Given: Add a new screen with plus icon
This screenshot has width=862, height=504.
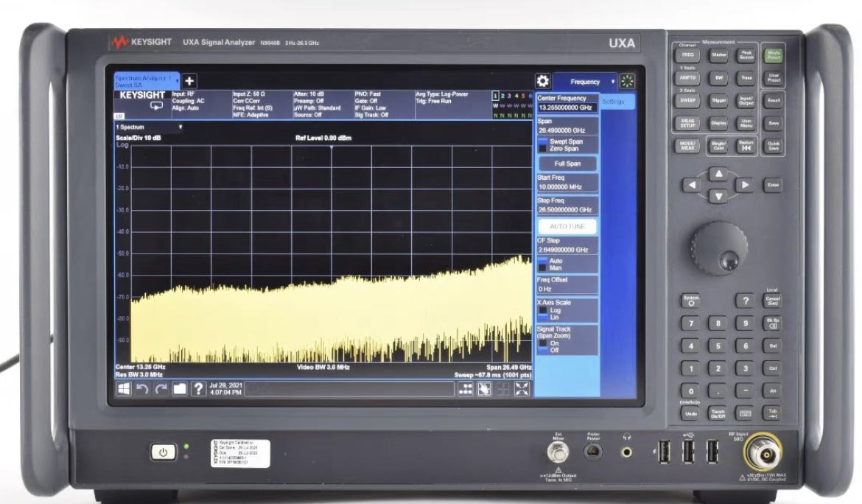Looking at the screenshot, I should pos(189,81).
